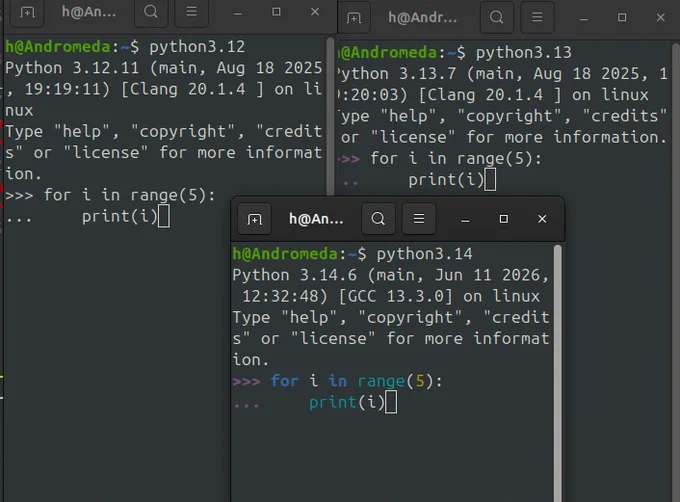Minimize the python3.13 terminal window
The height and width of the screenshot is (502, 680).
click(x=584, y=18)
